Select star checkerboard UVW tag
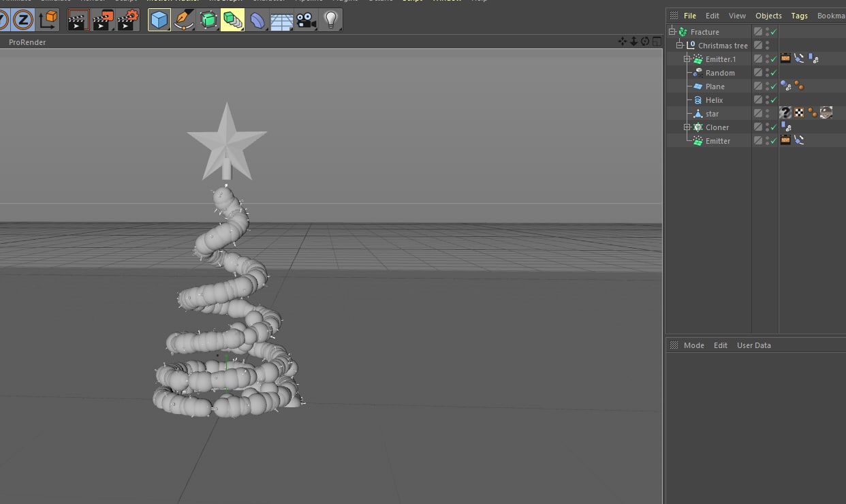This screenshot has height=504, width=846. click(x=799, y=113)
